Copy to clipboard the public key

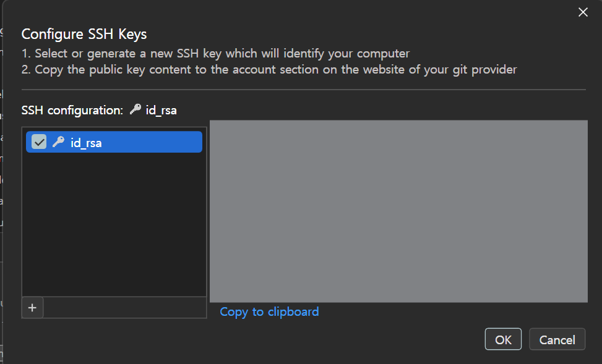pos(269,311)
